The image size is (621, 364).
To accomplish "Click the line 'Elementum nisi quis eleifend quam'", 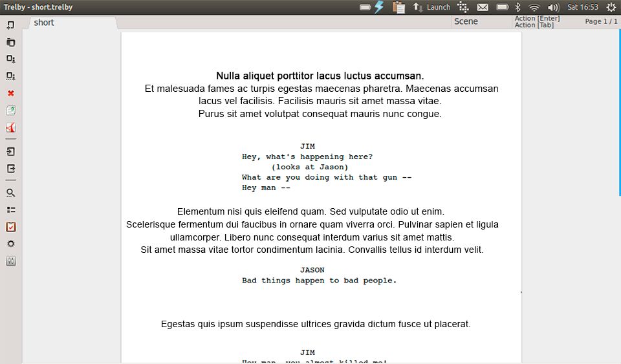I will (310, 211).
